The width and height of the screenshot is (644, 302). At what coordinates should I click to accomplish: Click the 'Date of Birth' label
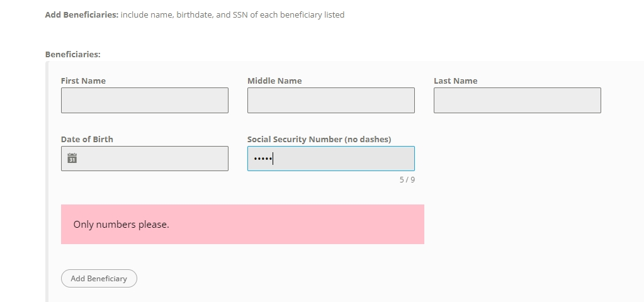click(x=87, y=139)
